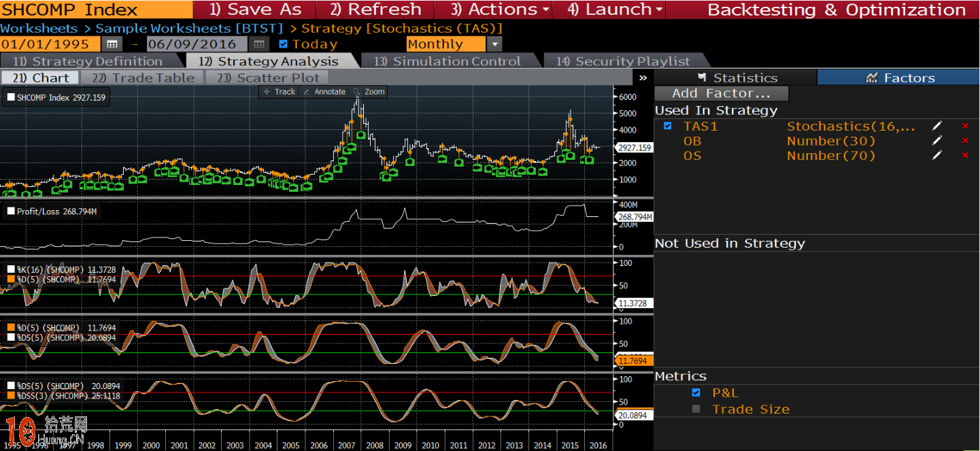The height and width of the screenshot is (451, 980).
Task: Enable the Trade Size metric
Action: tap(696, 409)
